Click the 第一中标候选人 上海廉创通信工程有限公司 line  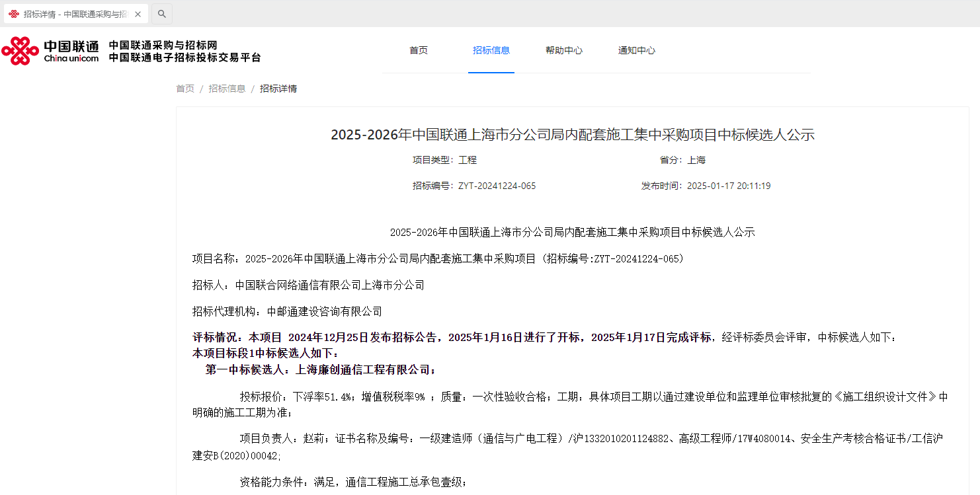click(321, 369)
